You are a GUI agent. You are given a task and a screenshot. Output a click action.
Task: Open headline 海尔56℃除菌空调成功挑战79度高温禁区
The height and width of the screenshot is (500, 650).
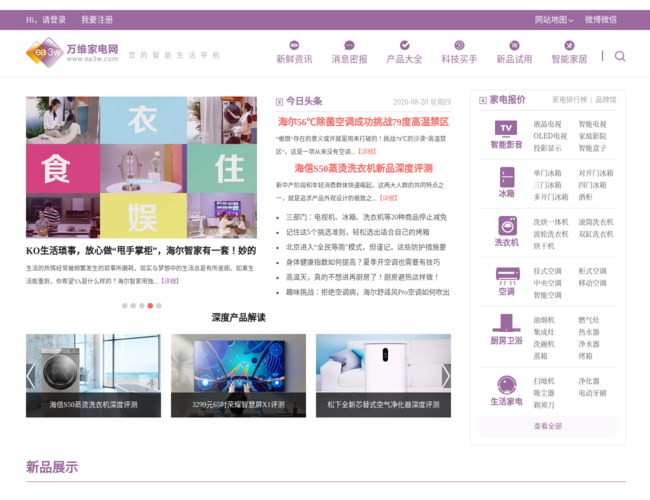[364, 122]
